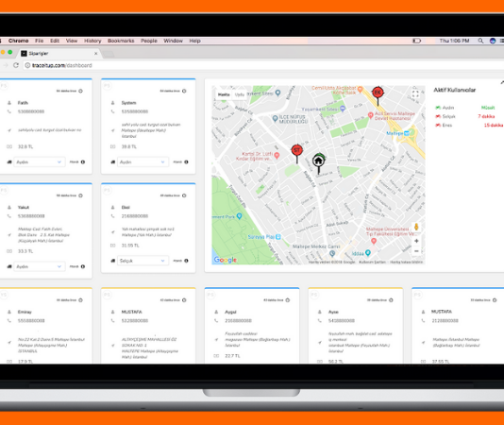Viewport: 504px width, 425px height.
Task: Toggle fullscreen map view
Action: [415, 93]
